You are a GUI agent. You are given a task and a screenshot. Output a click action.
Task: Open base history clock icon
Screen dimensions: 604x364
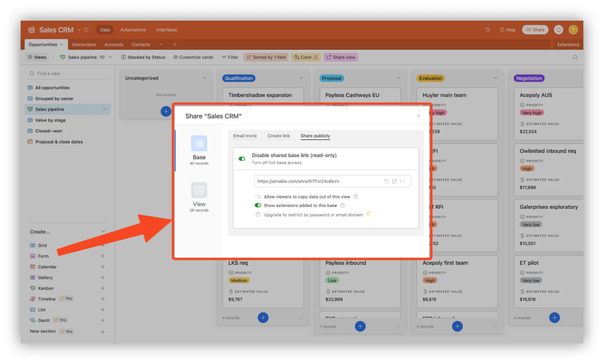point(488,30)
